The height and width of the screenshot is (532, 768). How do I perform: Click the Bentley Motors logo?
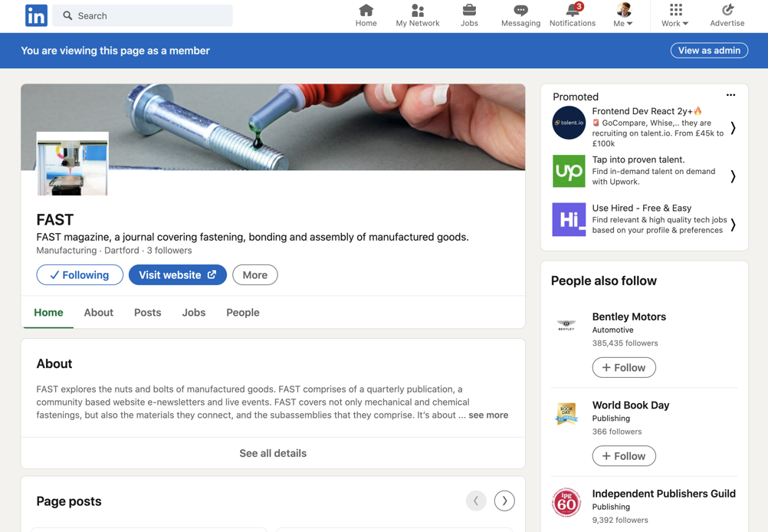[x=566, y=325]
